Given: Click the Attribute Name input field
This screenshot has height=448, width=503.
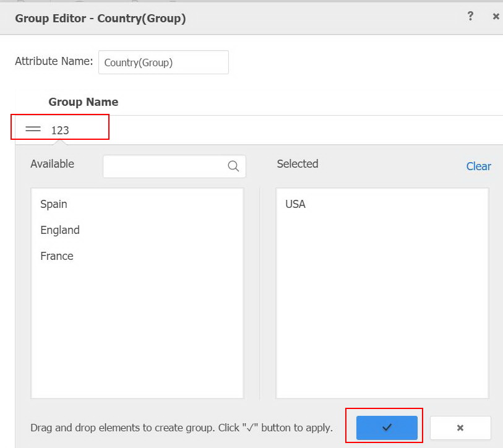Looking at the screenshot, I should pos(163,62).
